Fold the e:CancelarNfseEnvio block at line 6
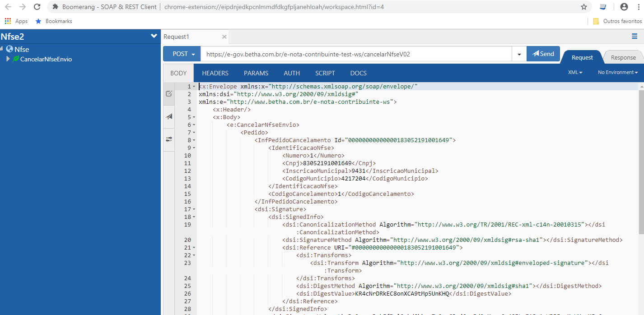Screen dimensions: 644x315 point(194,125)
